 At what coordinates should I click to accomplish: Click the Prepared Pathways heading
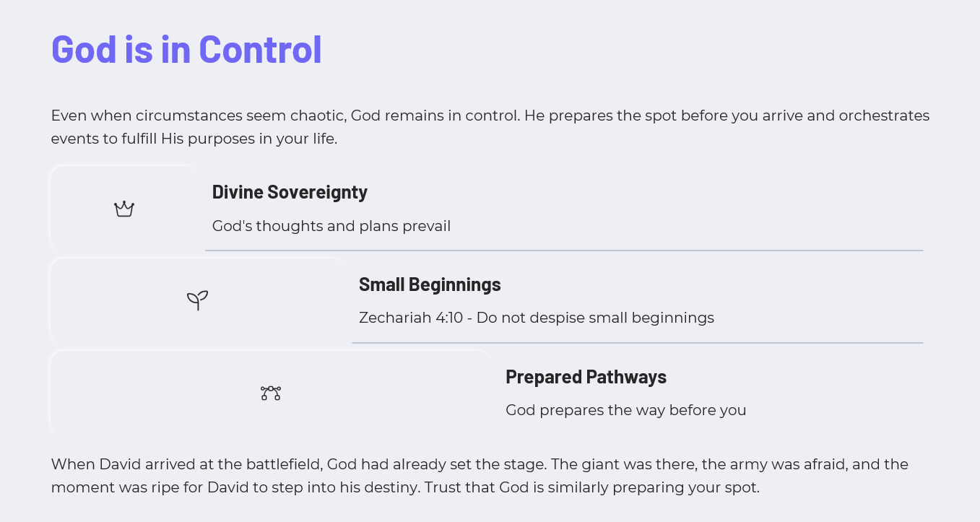(x=586, y=377)
